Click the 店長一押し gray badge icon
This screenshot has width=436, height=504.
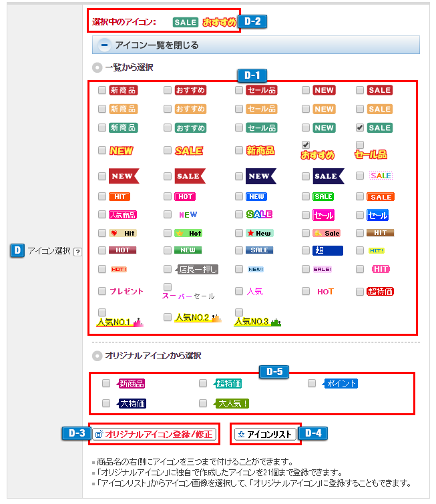coord(198,270)
